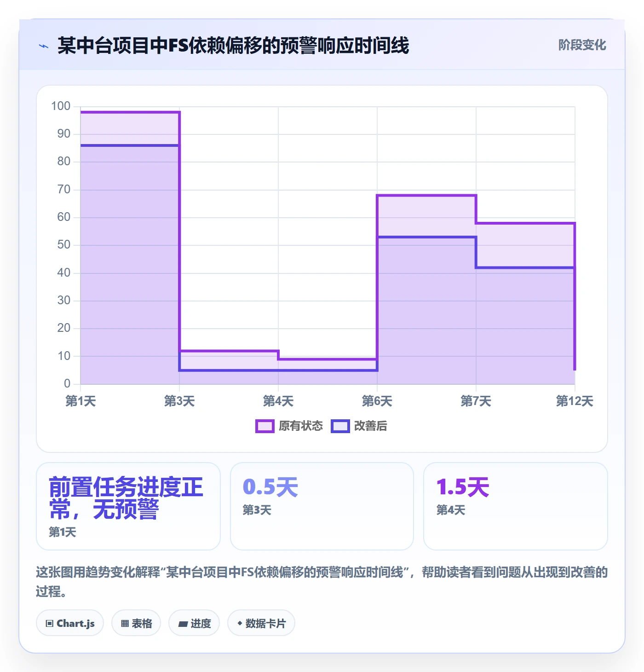This screenshot has width=644, height=672.
Task: Click the chart title 某中台项目中FS依赖偏移的预警响应时间线
Action: pos(234,46)
